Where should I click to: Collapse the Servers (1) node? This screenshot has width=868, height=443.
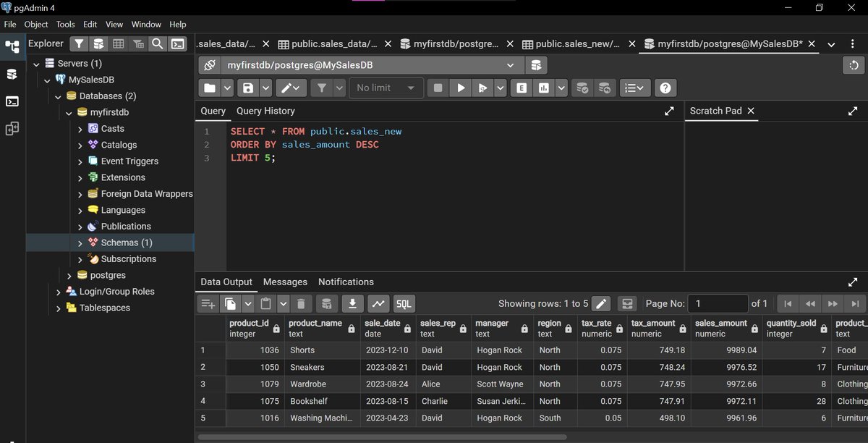(37, 64)
